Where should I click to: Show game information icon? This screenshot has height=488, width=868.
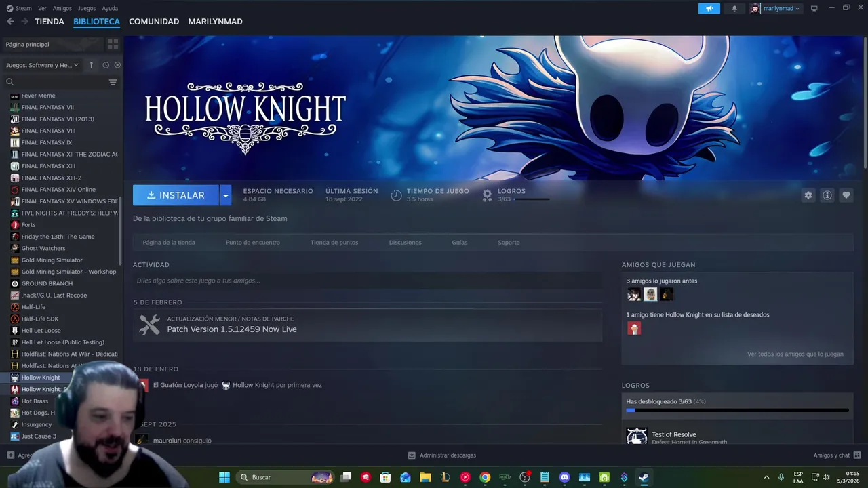tap(827, 195)
